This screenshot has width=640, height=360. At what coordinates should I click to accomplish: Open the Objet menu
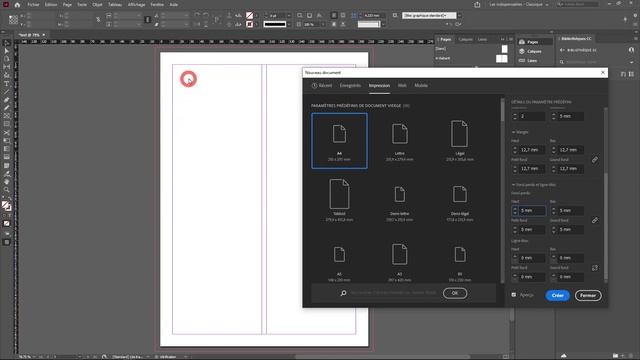97,5
